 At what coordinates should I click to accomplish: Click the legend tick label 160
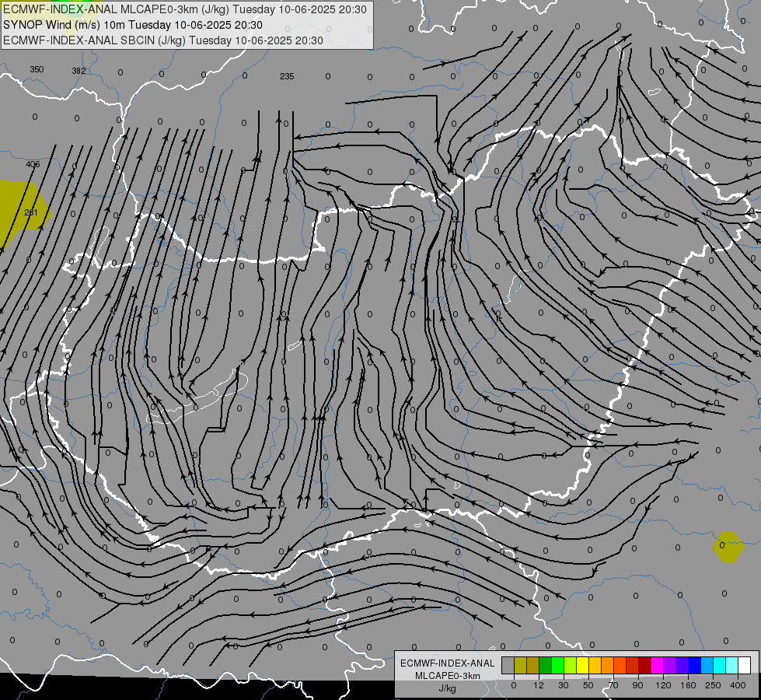688,685
